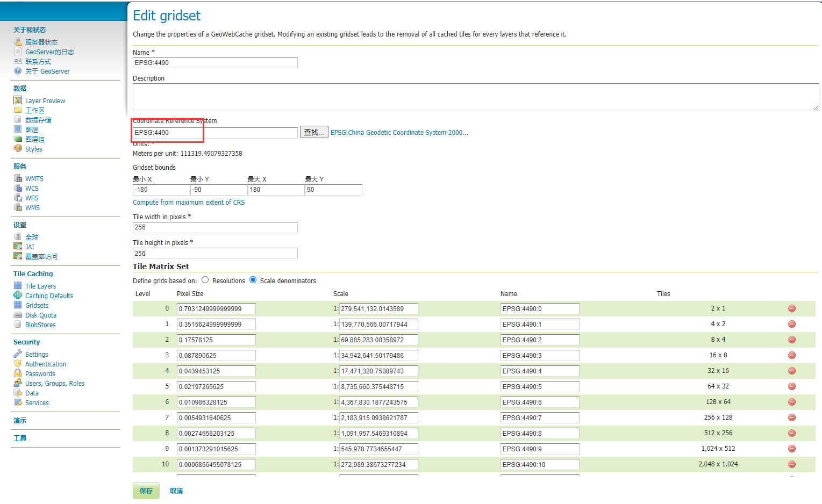The image size is (822, 504).
Task: Click the 图层 layer icon
Action: 18,129
